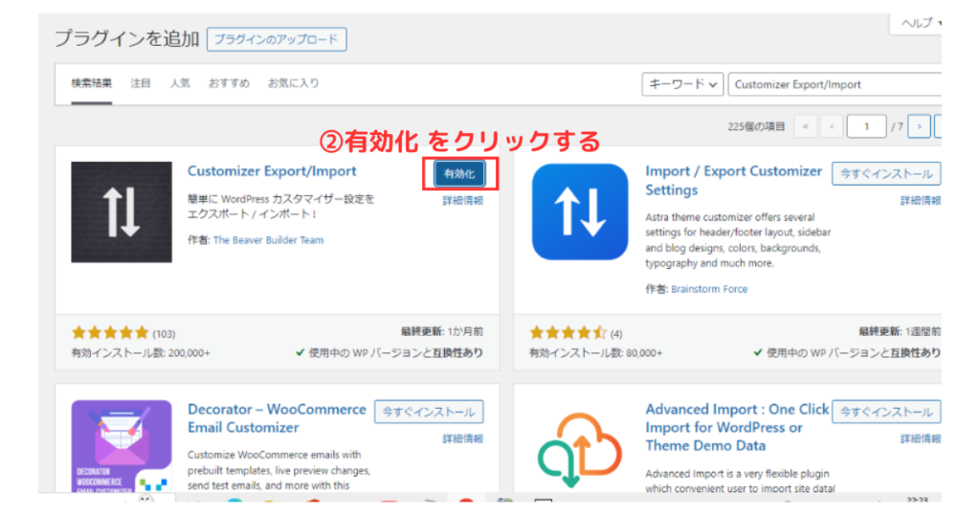Switch to the おすすめ tab

tap(229, 83)
